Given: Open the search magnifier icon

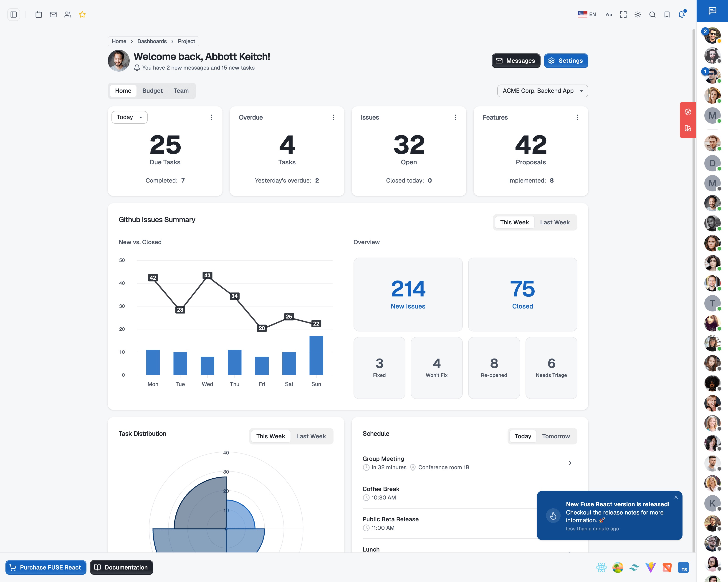Looking at the screenshot, I should pos(652,15).
